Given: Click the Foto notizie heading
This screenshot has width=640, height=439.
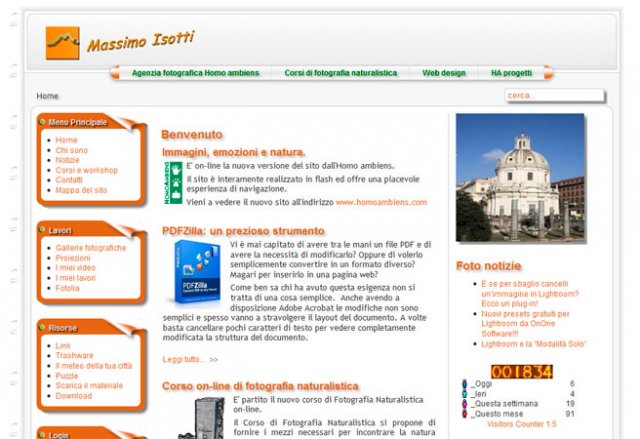Looking at the screenshot, I should pos(488,266).
